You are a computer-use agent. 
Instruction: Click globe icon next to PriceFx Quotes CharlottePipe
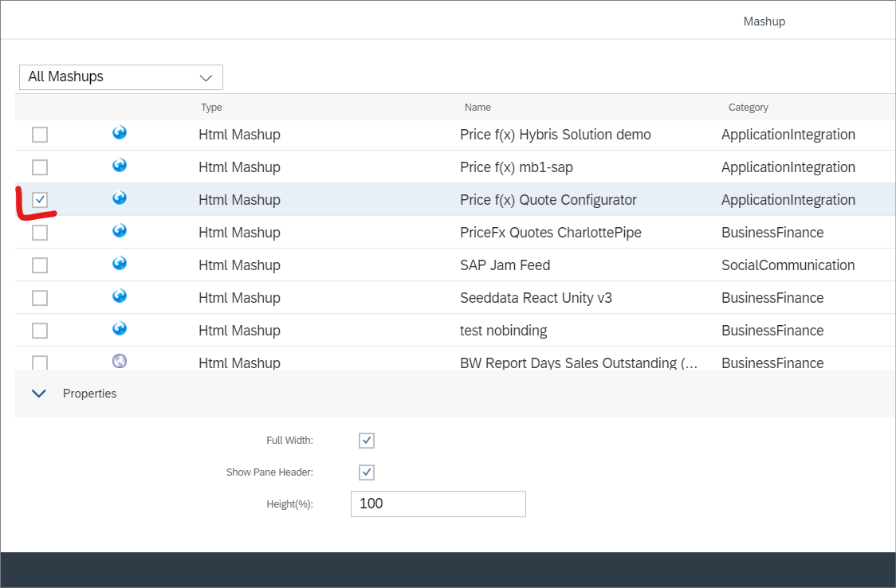point(120,231)
